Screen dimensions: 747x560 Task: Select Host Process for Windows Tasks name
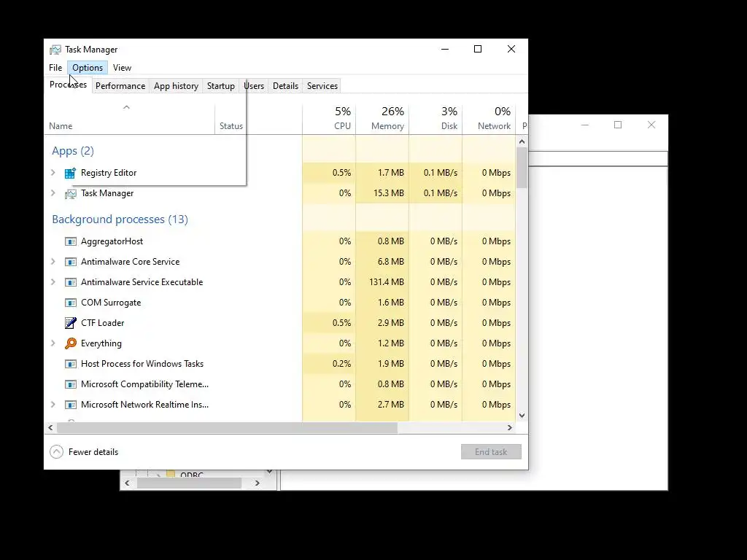click(142, 364)
